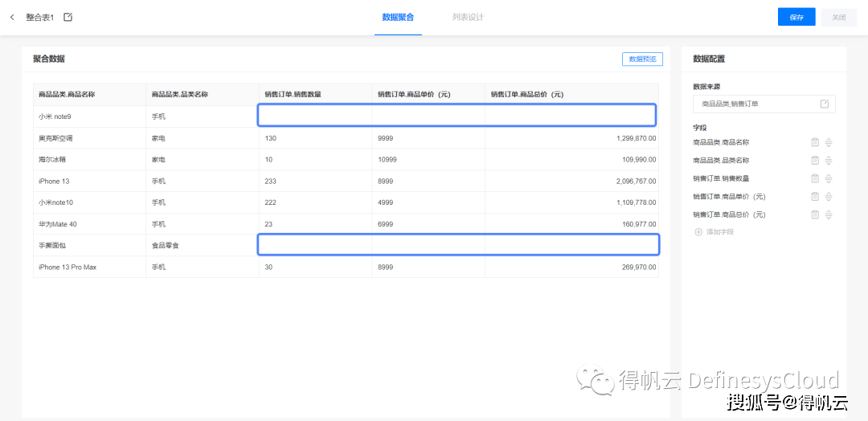Select the iPhone 13 table row
This screenshot has width=868, height=421.
click(346, 181)
